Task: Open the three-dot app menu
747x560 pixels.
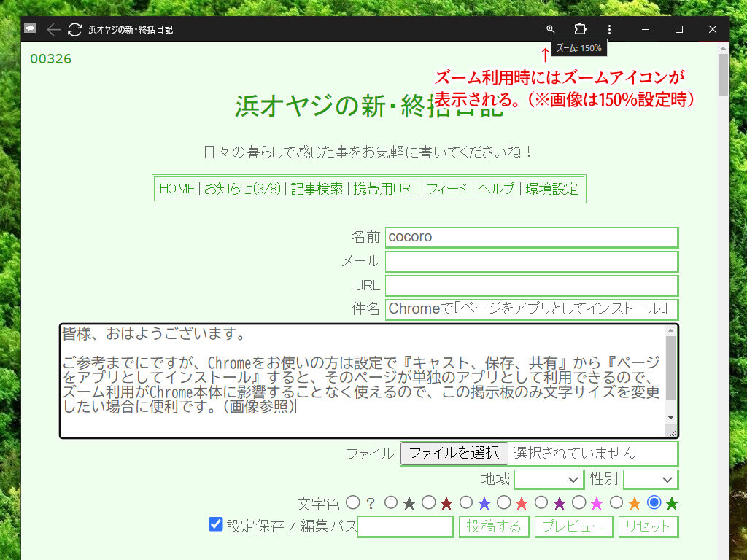Action: [x=609, y=29]
